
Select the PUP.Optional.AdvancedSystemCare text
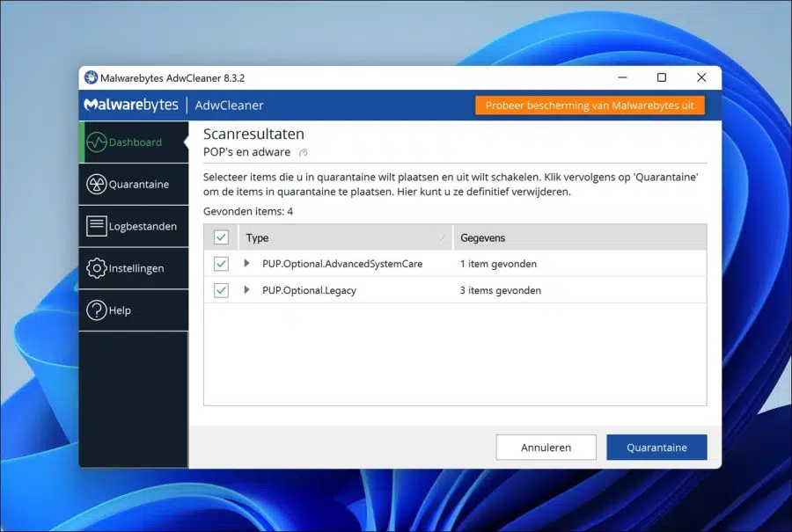pos(342,264)
